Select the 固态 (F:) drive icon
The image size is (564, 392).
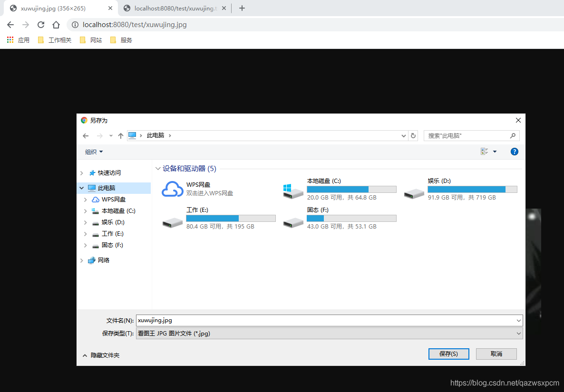293,222
